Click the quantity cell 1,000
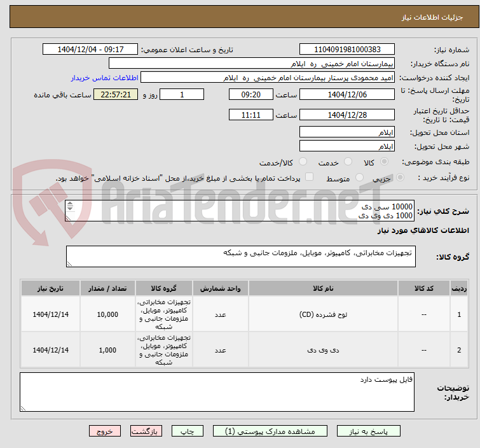Image resolution: width=480 pixels, height=448 pixels. [x=107, y=350]
